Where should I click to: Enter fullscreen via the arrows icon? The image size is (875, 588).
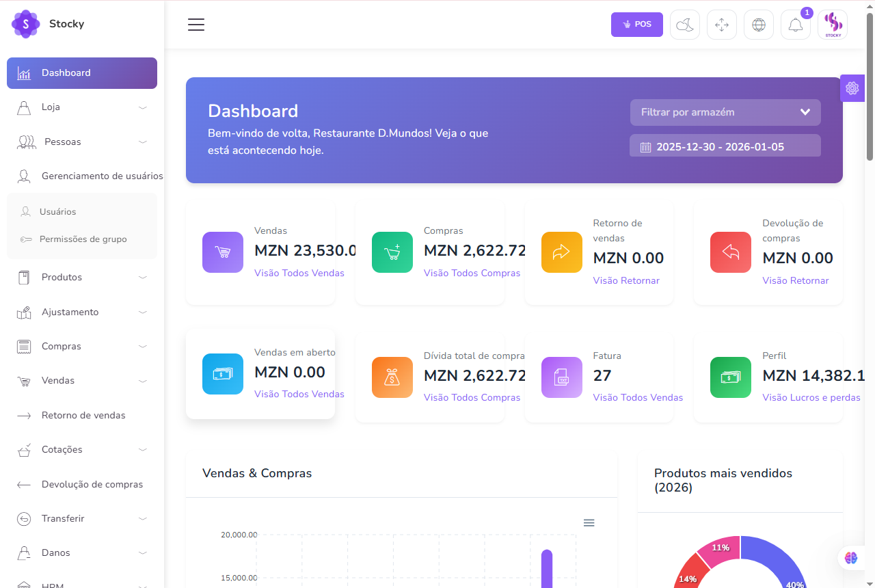coord(722,24)
